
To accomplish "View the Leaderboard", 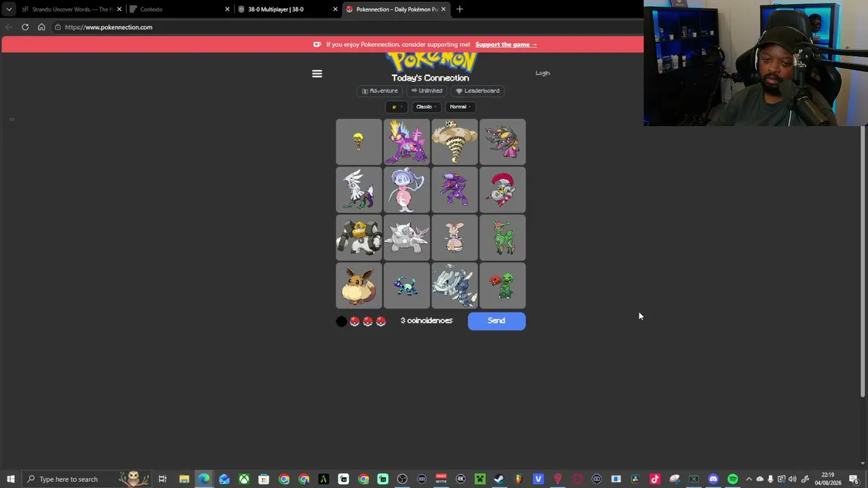I will [x=477, y=91].
